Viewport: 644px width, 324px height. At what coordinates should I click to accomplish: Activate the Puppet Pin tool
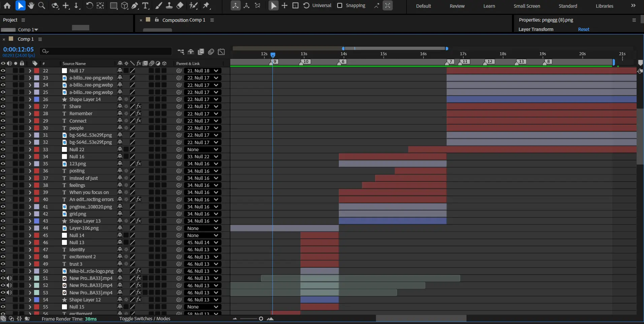(x=206, y=5)
